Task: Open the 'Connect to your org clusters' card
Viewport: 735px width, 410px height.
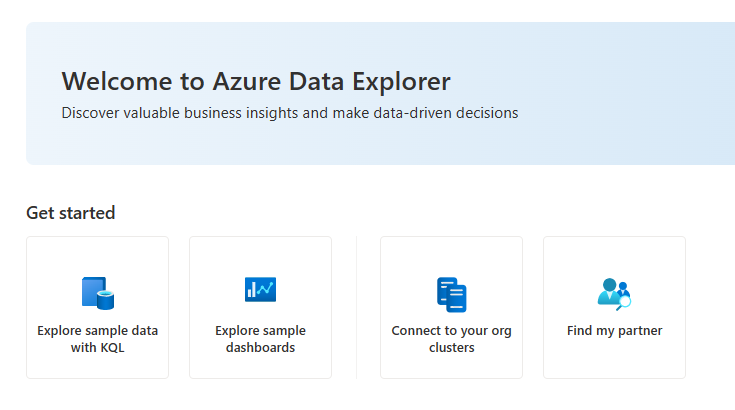Action: tap(451, 307)
